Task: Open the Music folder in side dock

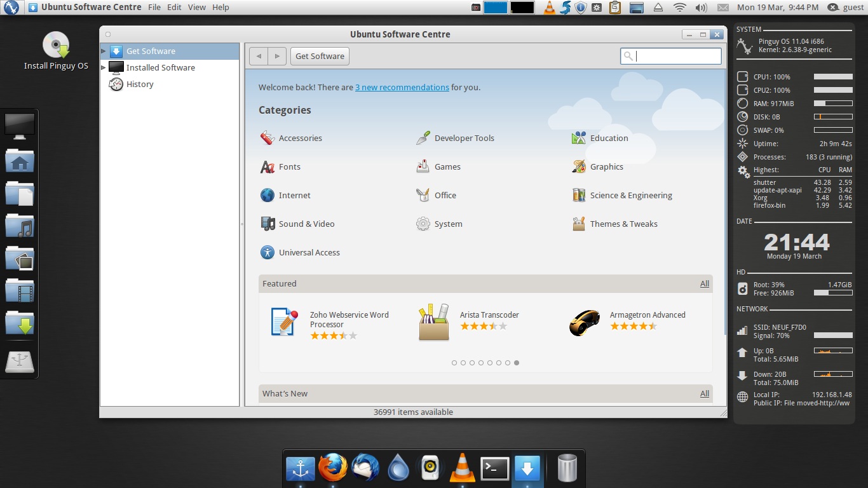Action: click(x=20, y=226)
